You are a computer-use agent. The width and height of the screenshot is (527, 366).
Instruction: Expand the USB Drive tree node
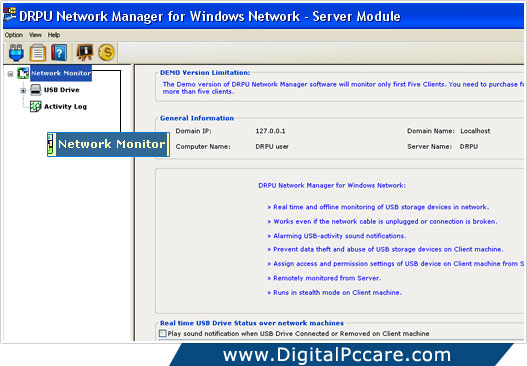23,90
